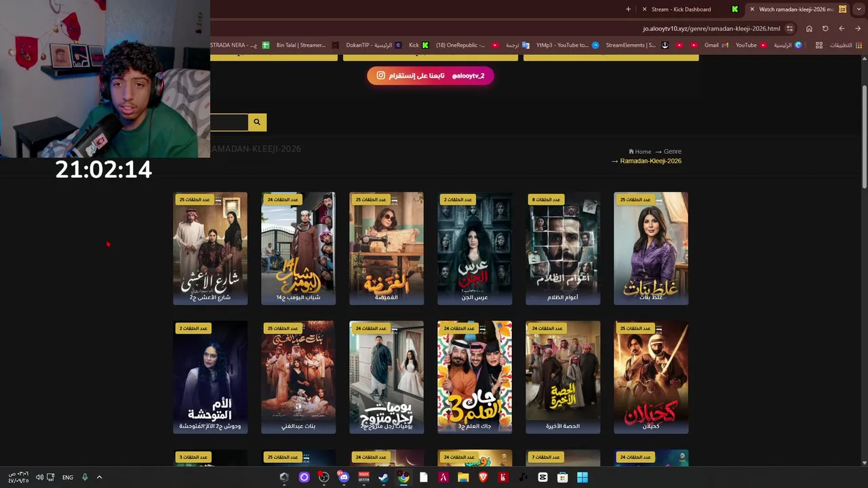
Task: Expand the tab search dropdown arrow
Action: (859, 9)
